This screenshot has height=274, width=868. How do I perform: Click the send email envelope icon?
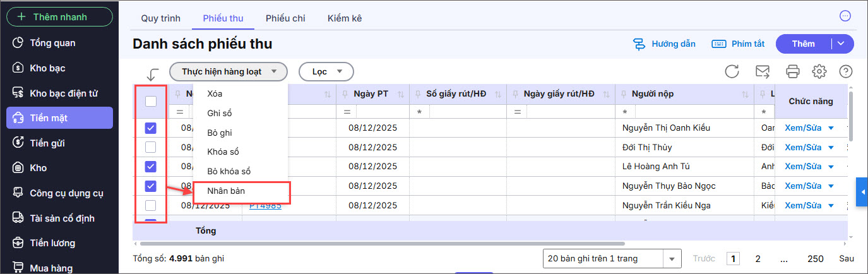763,71
